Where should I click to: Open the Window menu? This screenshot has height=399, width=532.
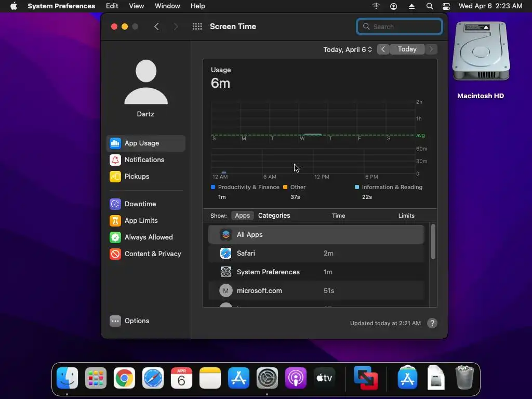point(167,6)
